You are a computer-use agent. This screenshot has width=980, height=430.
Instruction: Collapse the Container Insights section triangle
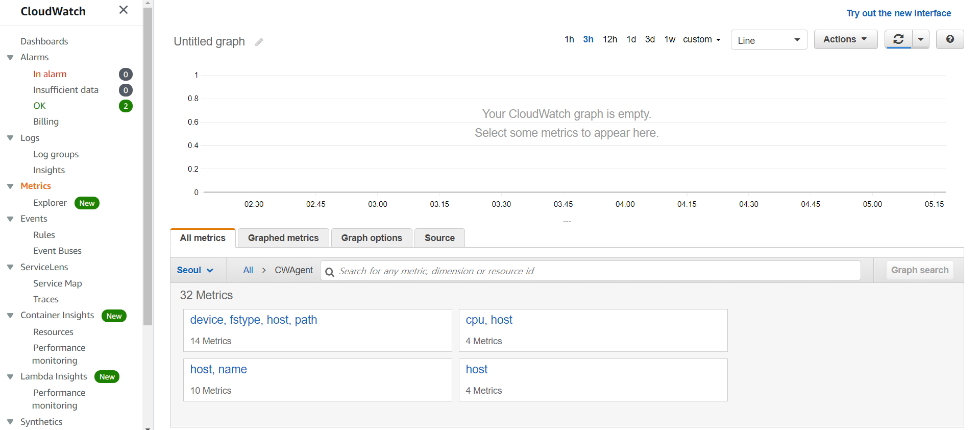pos(10,316)
